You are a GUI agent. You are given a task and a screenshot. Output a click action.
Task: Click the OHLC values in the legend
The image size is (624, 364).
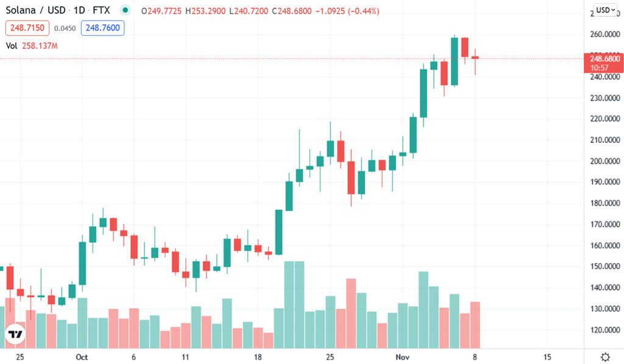(x=260, y=11)
